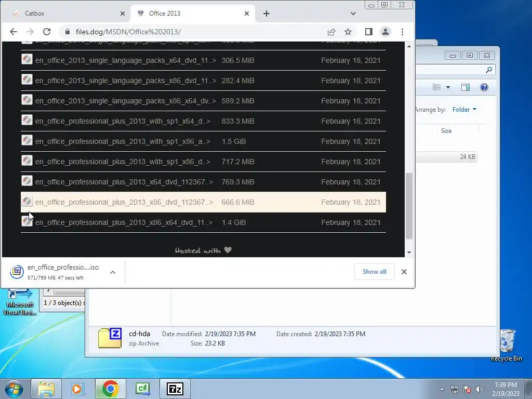Change view icon in Explorer toolbar
This screenshot has width=532, height=399.
436,87
